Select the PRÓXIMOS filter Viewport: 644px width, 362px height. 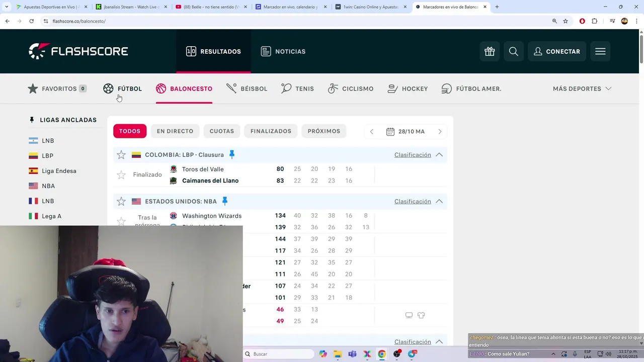point(324,131)
